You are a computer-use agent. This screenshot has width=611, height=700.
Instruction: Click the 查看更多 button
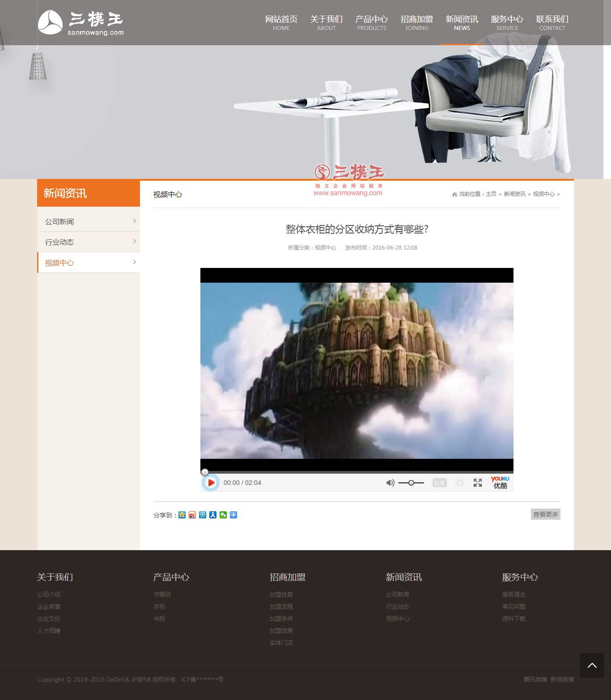[546, 514]
